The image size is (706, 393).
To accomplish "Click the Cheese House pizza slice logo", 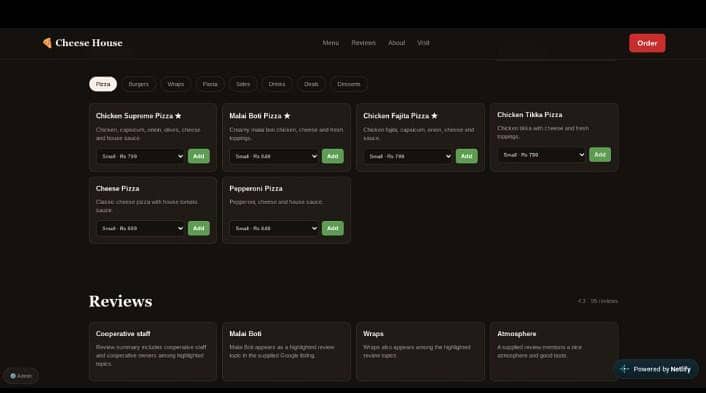I will (47, 43).
